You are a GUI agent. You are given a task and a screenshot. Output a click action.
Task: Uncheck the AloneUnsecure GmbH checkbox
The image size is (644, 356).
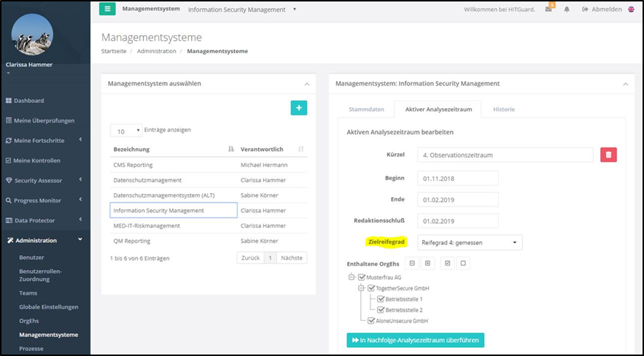pyautogui.click(x=371, y=320)
